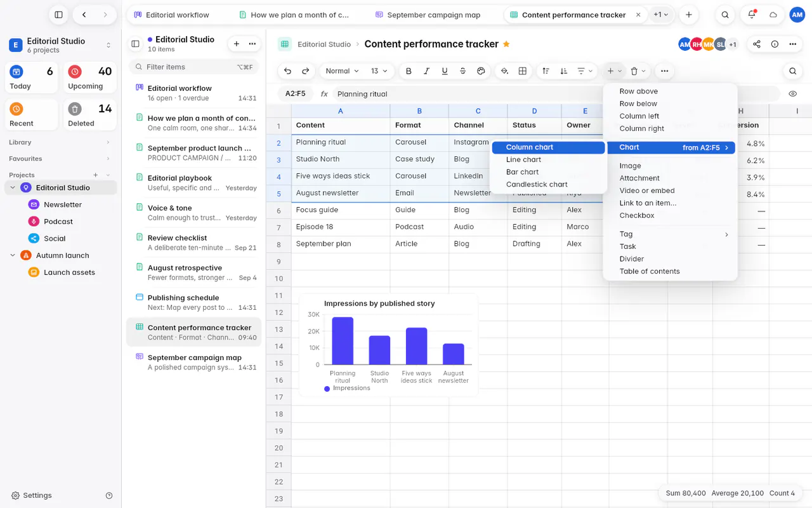Screen dimensions: 812x508
Task: Open Settings
Action: (x=32, y=495)
